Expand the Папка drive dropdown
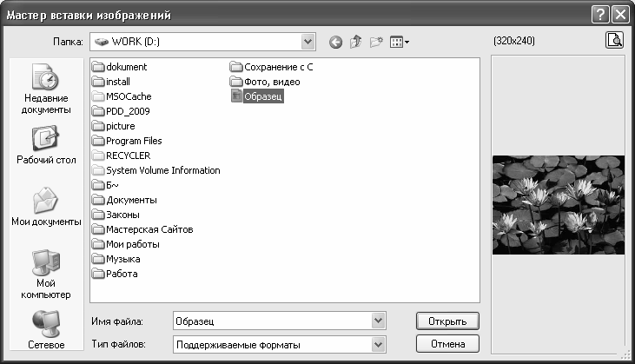 point(308,41)
